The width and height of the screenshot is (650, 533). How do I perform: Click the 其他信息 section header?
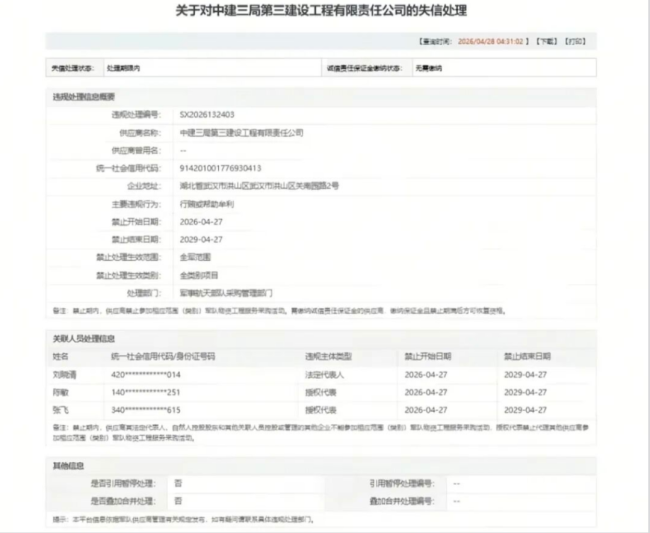[x=68, y=466]
